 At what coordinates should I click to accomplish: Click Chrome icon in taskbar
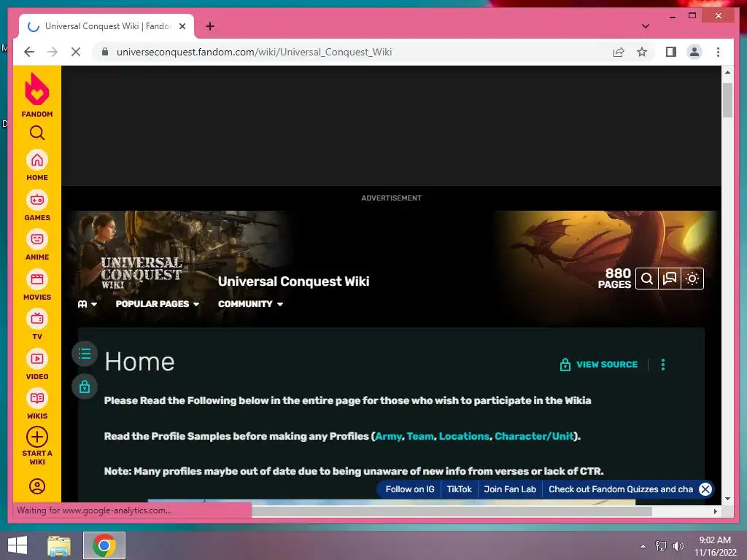pyautogui.click(x=104, y=545)
